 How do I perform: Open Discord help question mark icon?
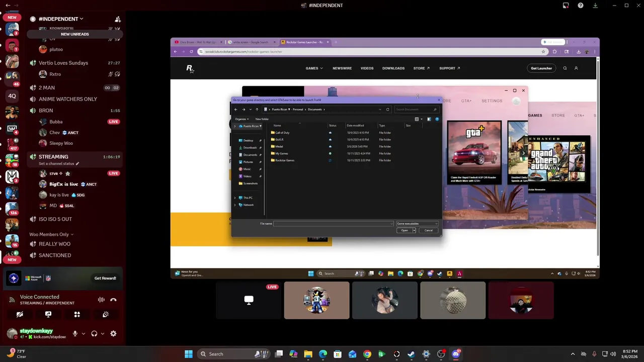click(x=581, y=6)
